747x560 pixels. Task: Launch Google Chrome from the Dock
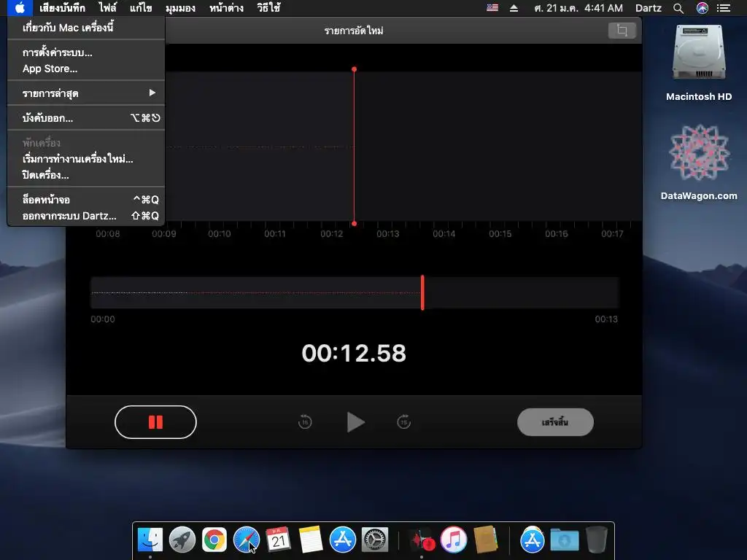pos(214,540)
